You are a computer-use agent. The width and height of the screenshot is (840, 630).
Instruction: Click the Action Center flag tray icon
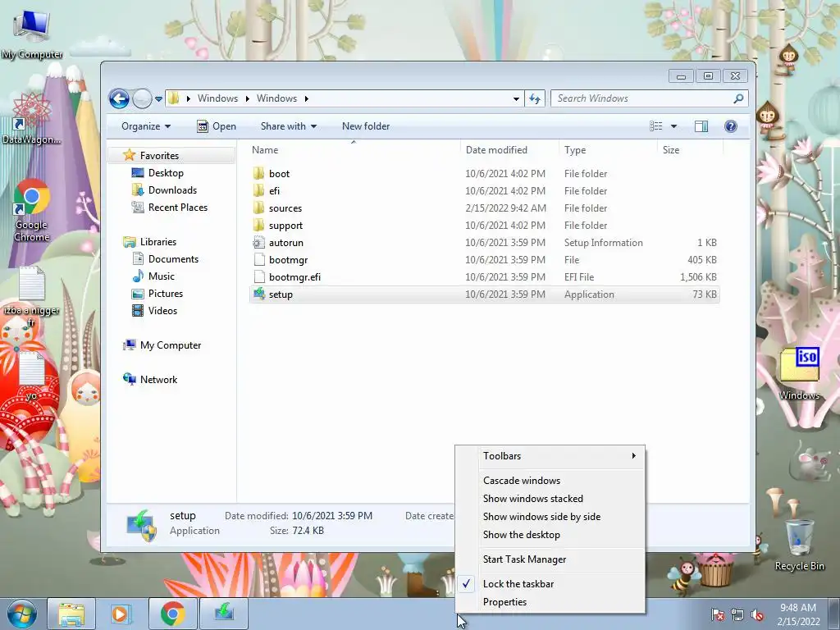click(x=718, y=614)
